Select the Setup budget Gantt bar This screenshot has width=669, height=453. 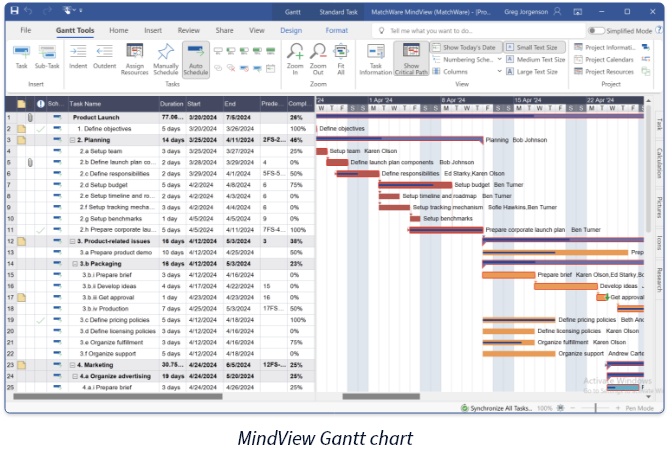(x=415, y=185)
